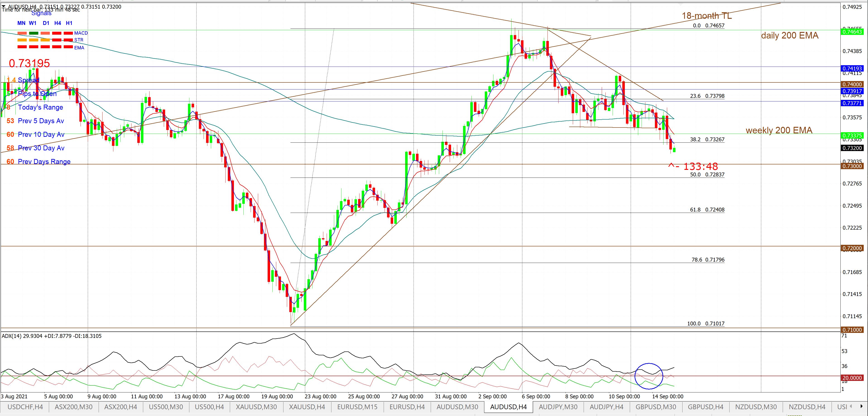The width and height of the screenshot is (868, 416).
Task: Select the Fibonacci 100.0 0.71017 level label
Action: click(x=706, y=324)
